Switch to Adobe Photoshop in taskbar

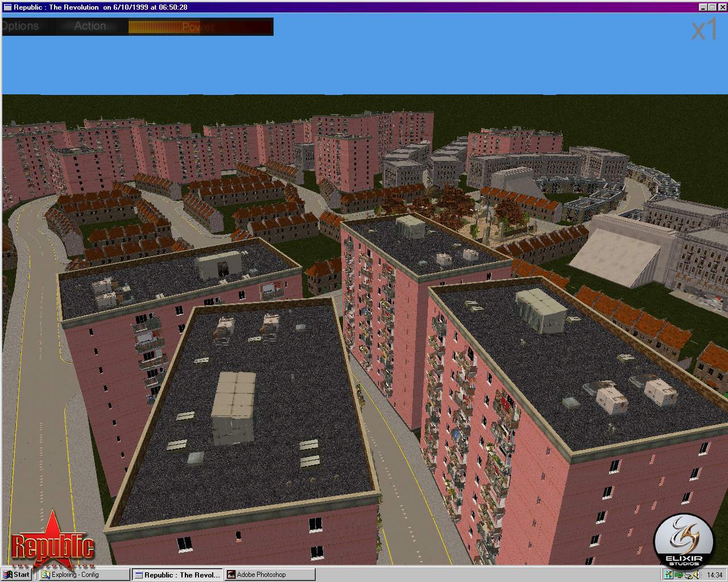270,575
